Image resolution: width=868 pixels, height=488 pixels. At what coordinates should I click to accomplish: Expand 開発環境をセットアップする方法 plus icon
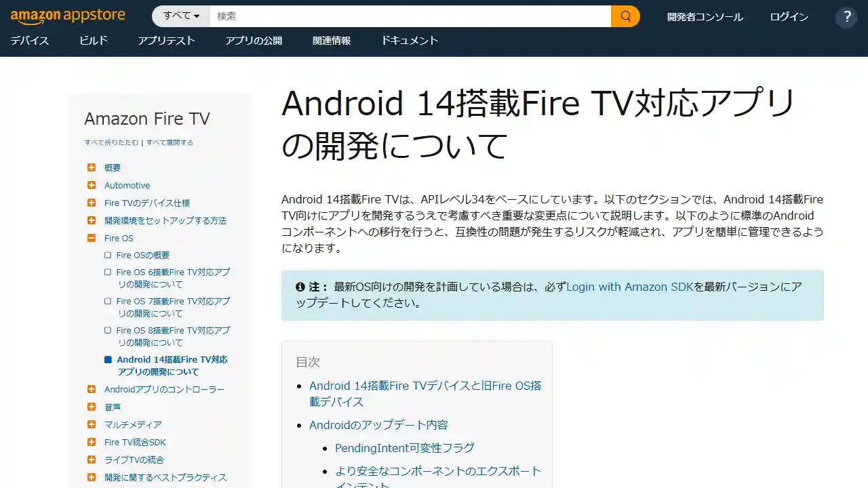(92, 220)
